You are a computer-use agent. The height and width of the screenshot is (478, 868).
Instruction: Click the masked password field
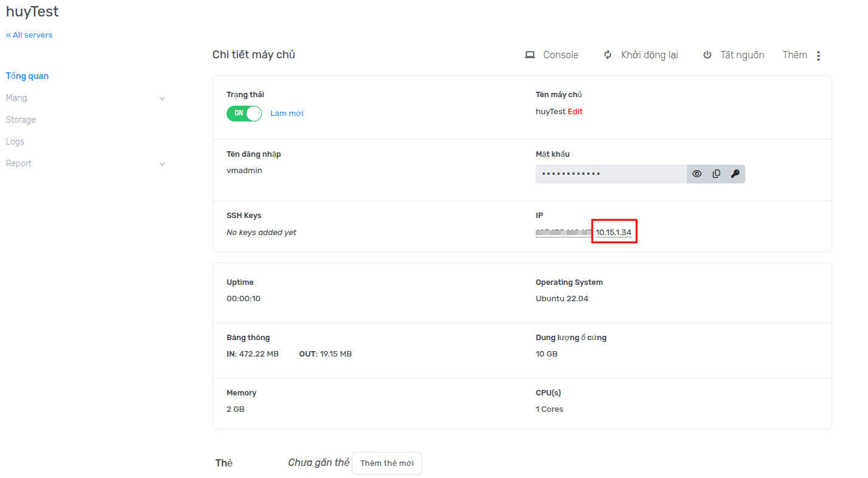[610, 174]
